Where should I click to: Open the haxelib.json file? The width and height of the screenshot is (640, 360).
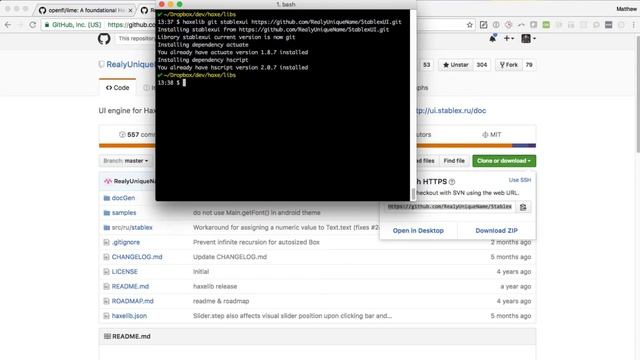[129, 316]
